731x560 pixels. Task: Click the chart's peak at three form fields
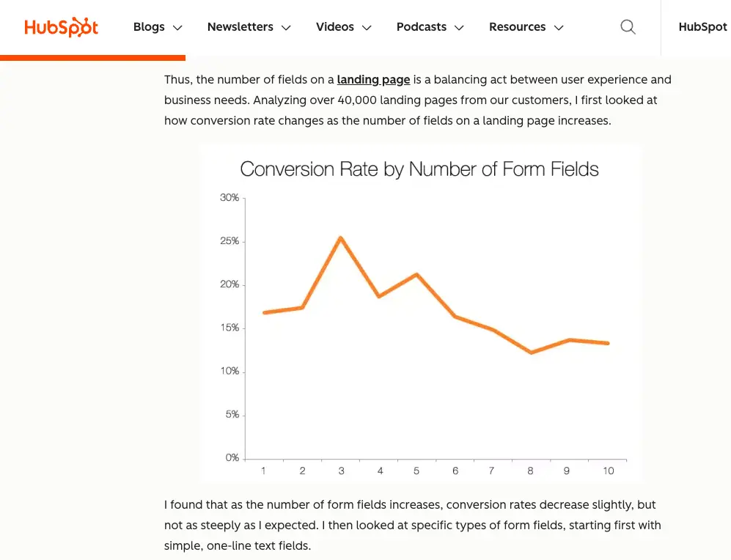click(341, 237)
